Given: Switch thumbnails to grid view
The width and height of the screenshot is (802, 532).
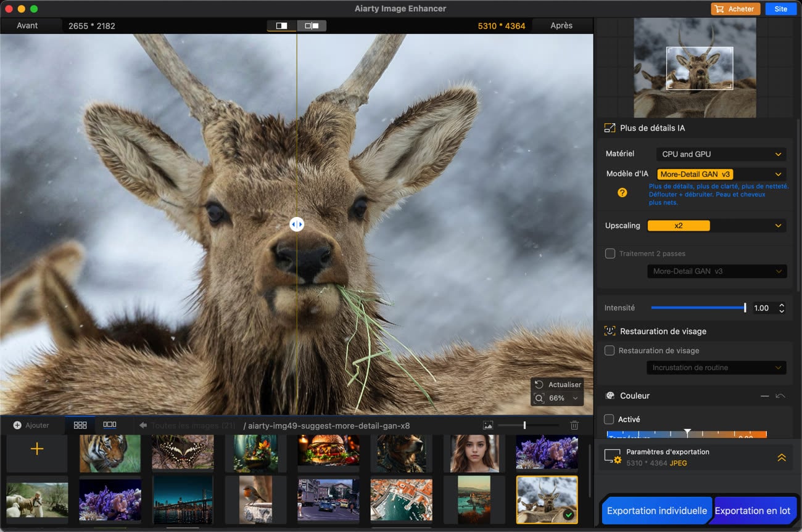Looking at the screenshot, I should pos(80,425).
